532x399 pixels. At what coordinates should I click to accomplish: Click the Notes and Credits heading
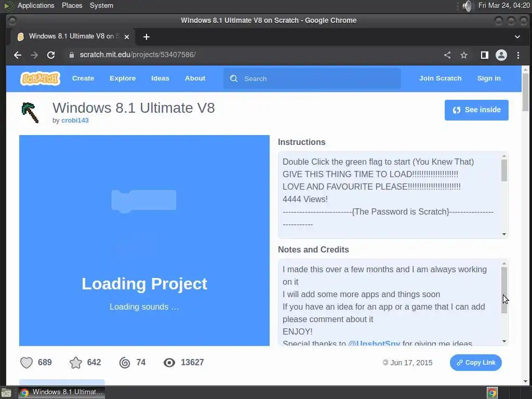(313, 250)
